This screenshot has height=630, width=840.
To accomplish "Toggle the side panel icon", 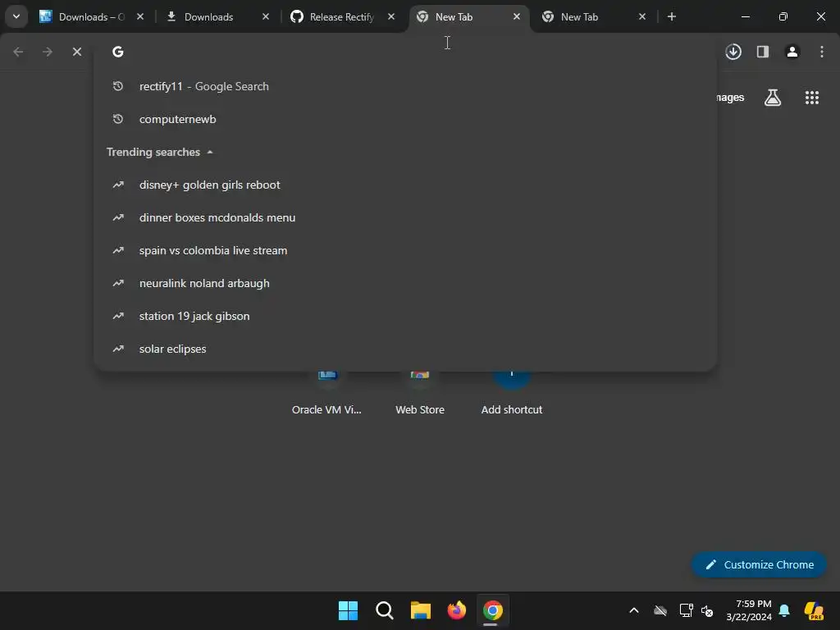I will tap(763, 52).
